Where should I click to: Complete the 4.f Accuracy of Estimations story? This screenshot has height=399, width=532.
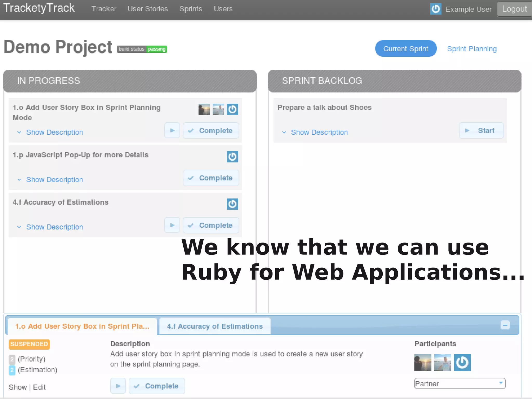211,225
